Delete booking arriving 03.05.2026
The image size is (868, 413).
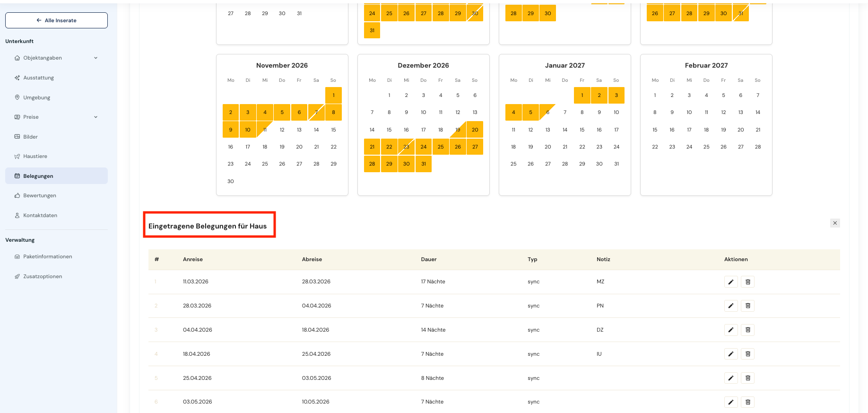point(747,402)
